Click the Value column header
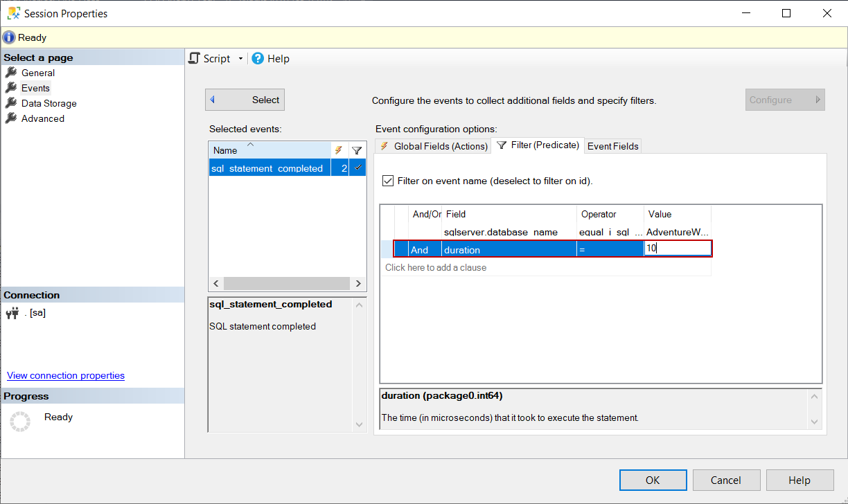This screenshot has height=504, width=848. (678, 214)
